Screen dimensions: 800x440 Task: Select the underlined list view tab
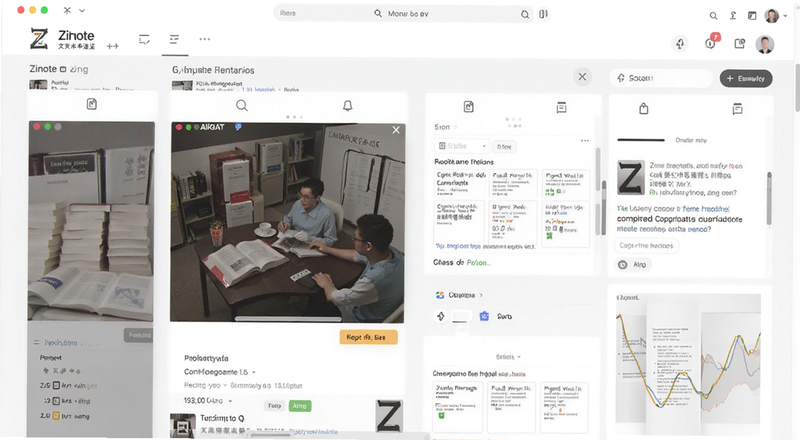click(x=174, y=39)
